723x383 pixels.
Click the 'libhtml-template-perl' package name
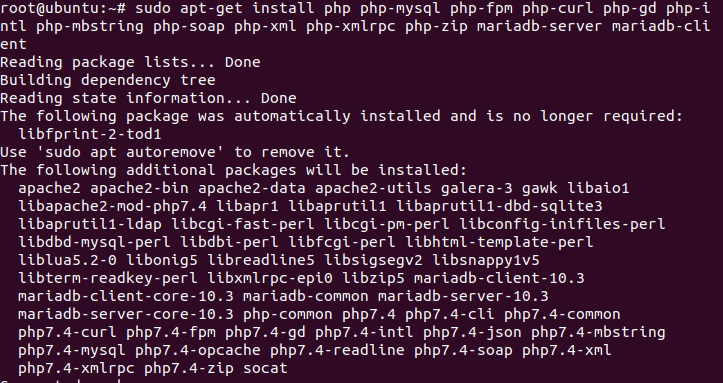point(499,242)
